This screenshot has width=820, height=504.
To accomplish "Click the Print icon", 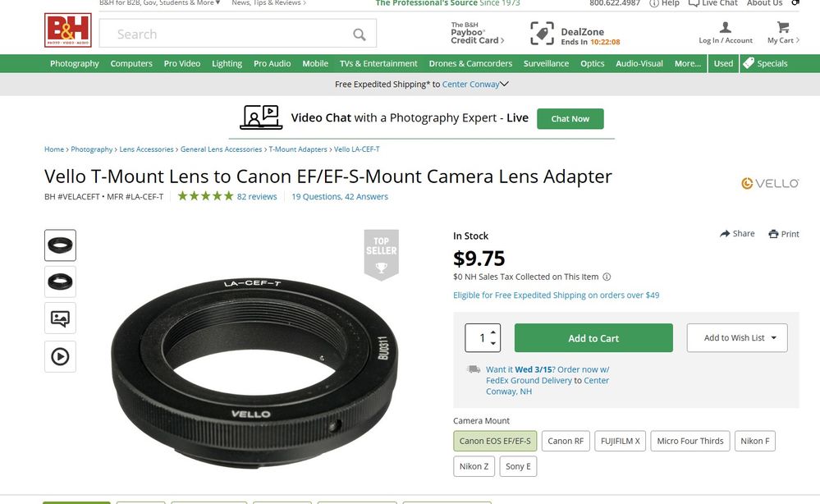I will click(773, 234).
